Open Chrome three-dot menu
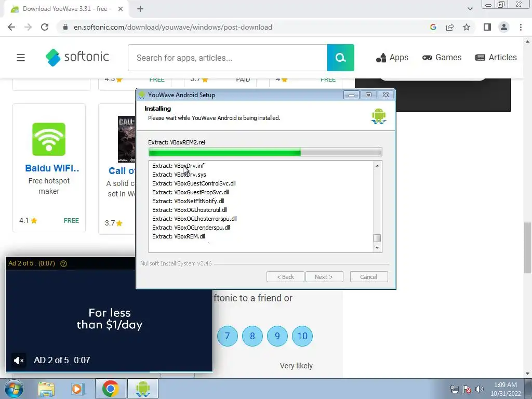 (521, 27)
